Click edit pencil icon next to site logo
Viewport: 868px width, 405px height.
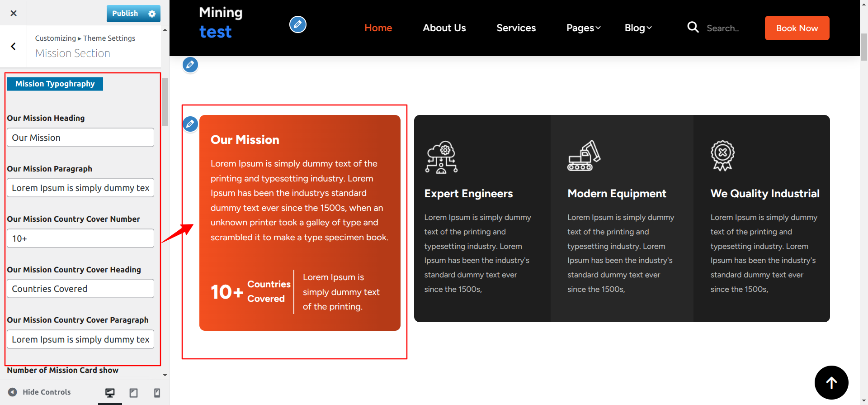pyautogui.click(x=297, y=24)
